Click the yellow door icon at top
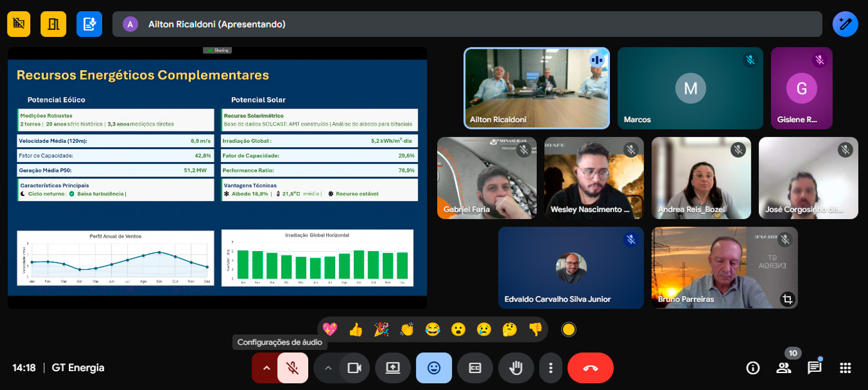This screenshot has height=390, width=868. point(53,24)
